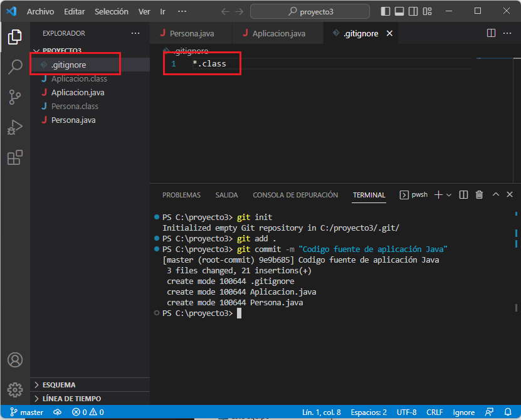Viewport: 521px width, 420px height.
Task: Change indentation via Espacios: 2
Action: point(369,412)
